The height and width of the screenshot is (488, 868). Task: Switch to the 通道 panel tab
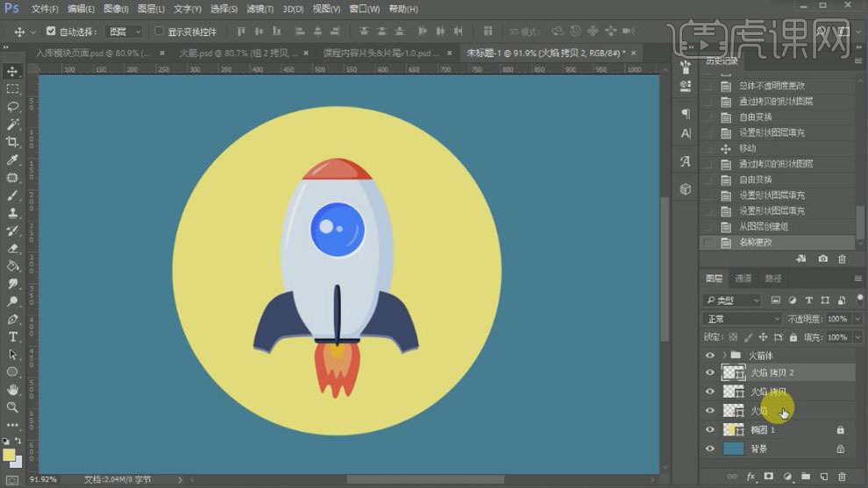click(x=743, y=279)
